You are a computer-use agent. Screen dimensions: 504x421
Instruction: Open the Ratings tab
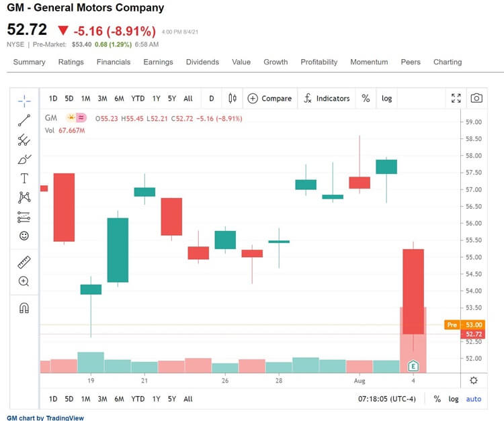point(71,62)
